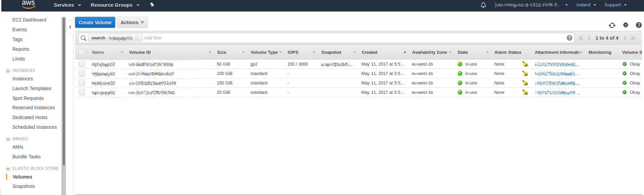Click the AWS logo home icon
Image resolution: width=644 pixels, height=195 pixels.
tap(28, 5)
